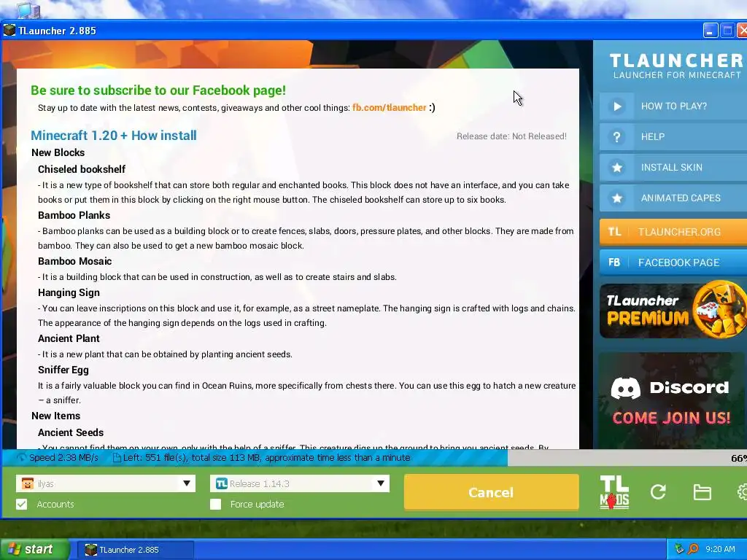Image resolution: width=747 pixels, height=560 pixels.
Task: Click the TLAUNCHER logo in sidebar
Action: click(x=676, y=66)
